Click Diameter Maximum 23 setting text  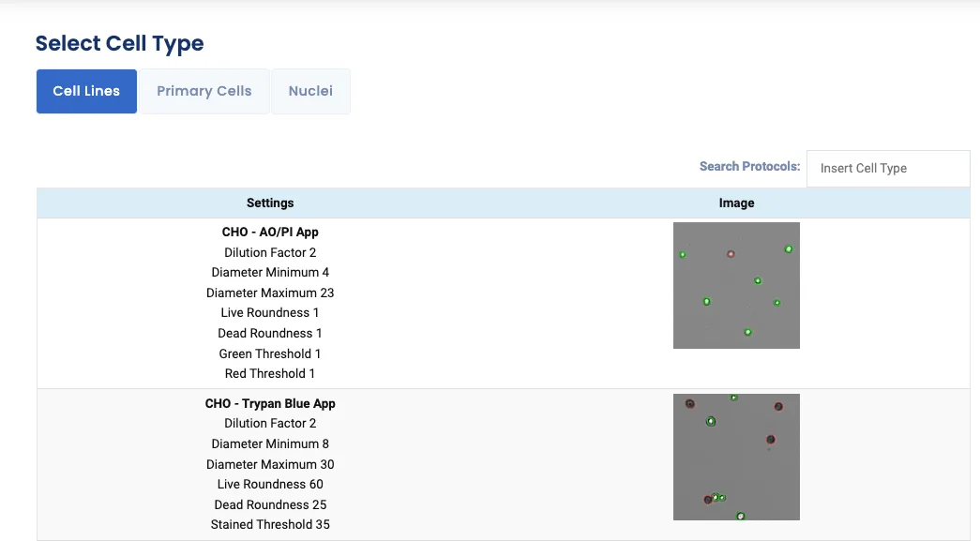coord(270,292)
